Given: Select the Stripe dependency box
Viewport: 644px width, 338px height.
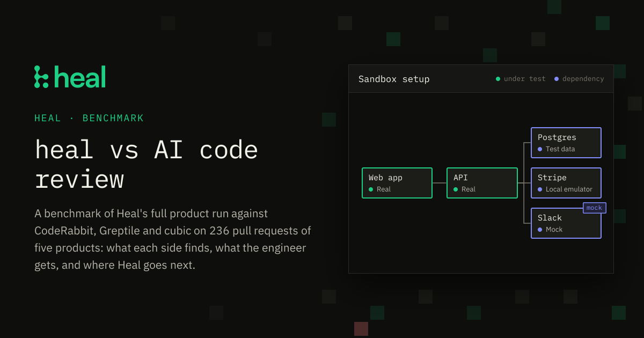Looking at the screenshot, I should pos(566,183).
